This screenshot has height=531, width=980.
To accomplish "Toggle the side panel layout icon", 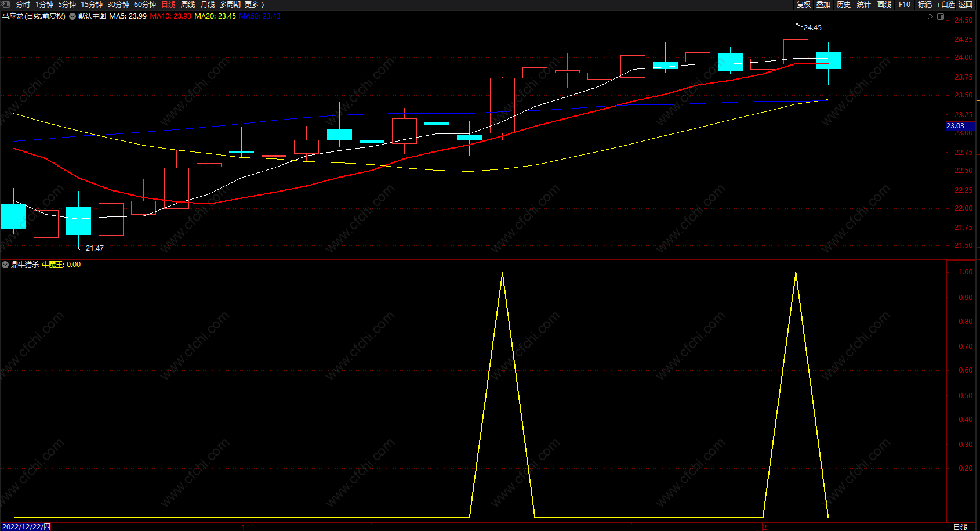I will (941, 16).
